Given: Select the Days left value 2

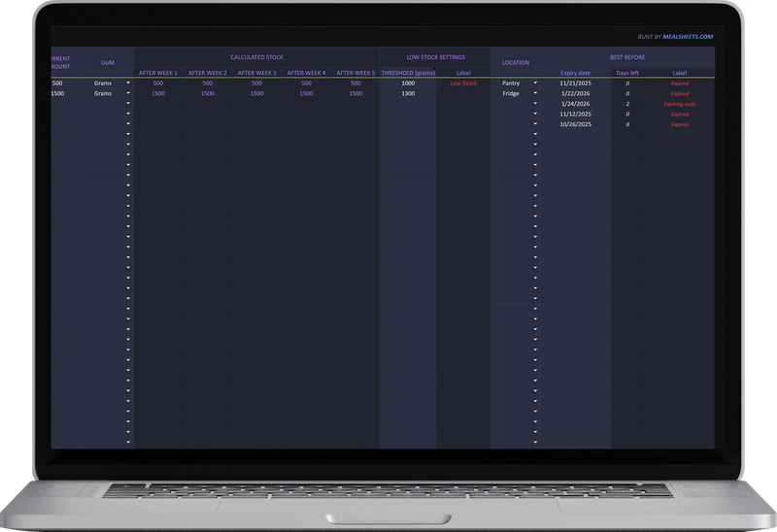Looking at the screenshot, I should pos(627,104).
